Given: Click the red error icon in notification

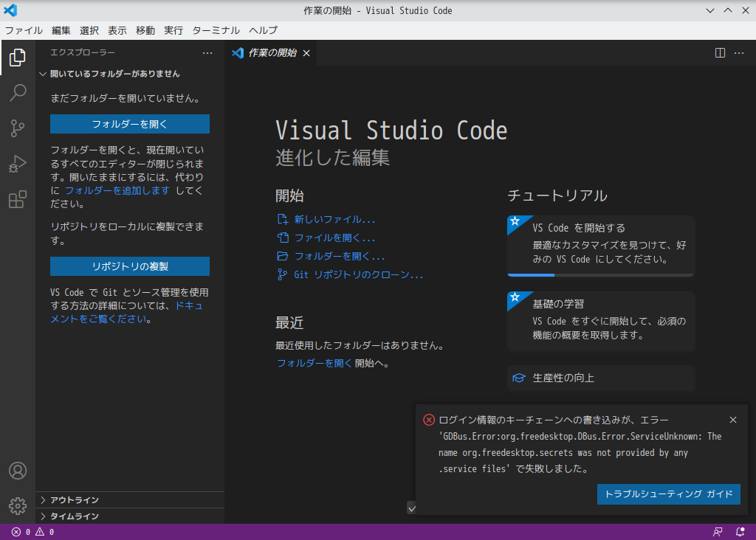Looking at the screenshot, I should [429, 420].
